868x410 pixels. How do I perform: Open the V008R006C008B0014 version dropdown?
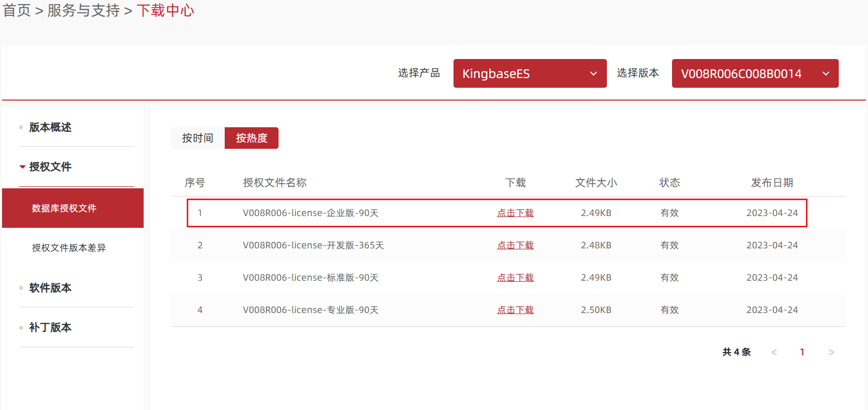click(x=755, y=73)
